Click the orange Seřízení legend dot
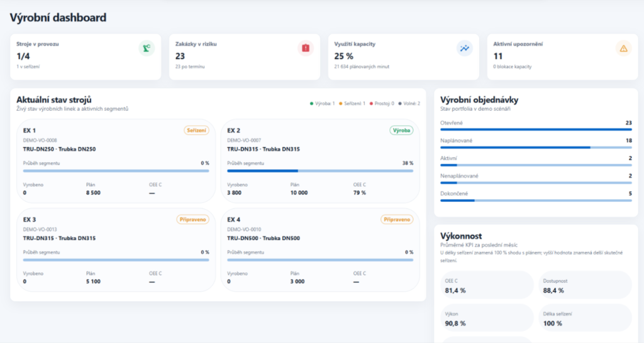The width and height of the screenshot is (644, 343). point(340,104)
